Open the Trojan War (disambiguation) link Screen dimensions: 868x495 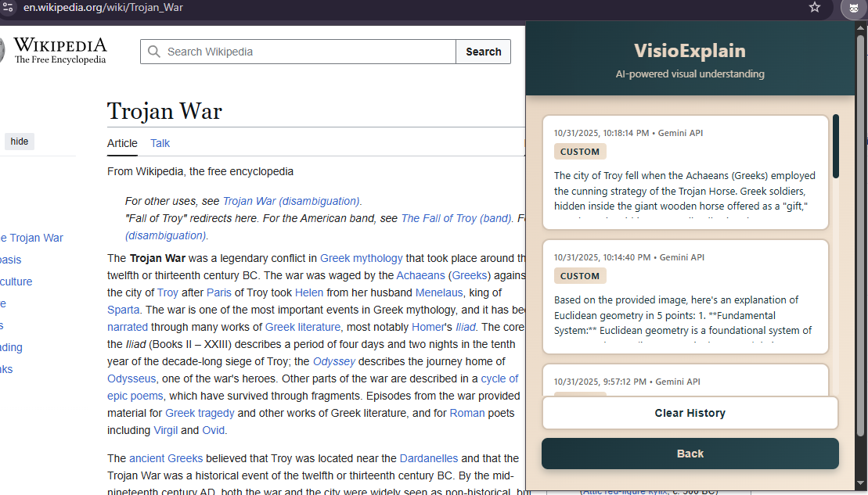tap(291, 201)
